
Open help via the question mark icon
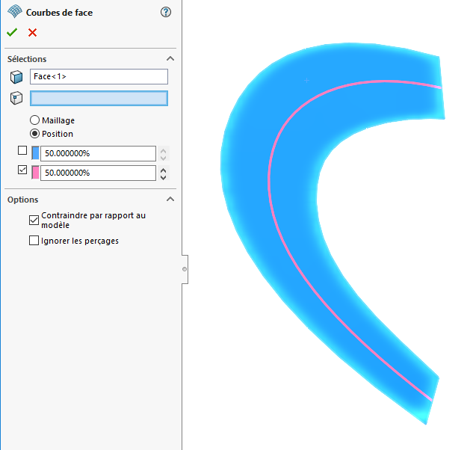[x=166, y=12]
